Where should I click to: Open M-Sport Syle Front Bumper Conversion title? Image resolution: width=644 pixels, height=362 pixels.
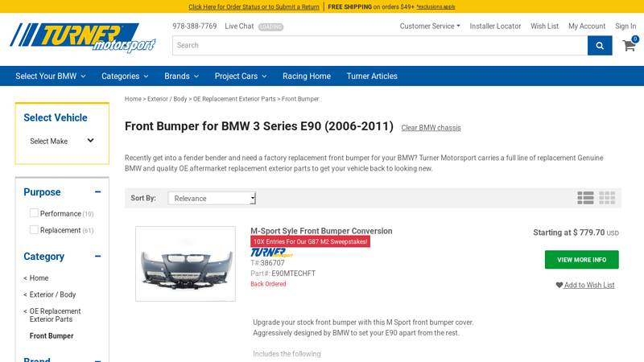[321, 231]
